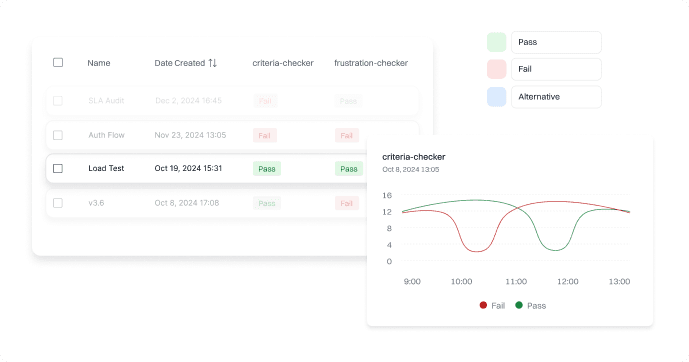Open the Auth Flow row name
689x362 pixels.
pos(106,135)
